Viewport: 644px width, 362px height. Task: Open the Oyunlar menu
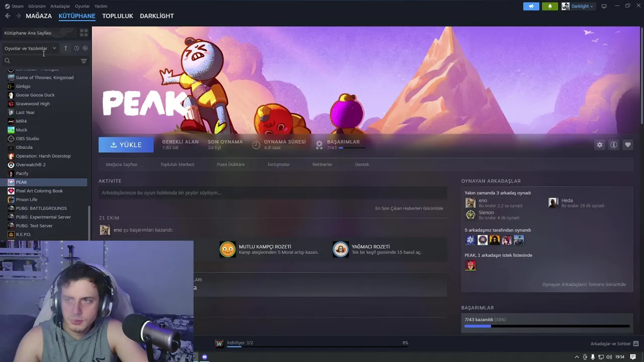point(82,6)
